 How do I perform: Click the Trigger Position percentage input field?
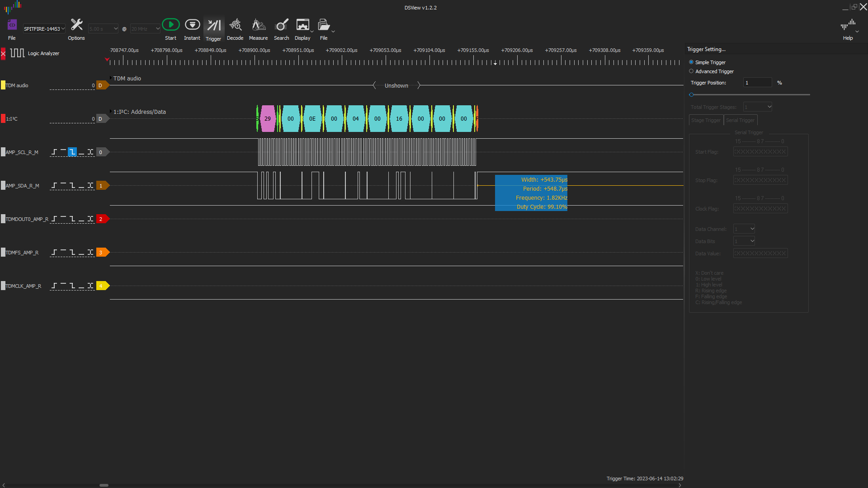[757, 82]
